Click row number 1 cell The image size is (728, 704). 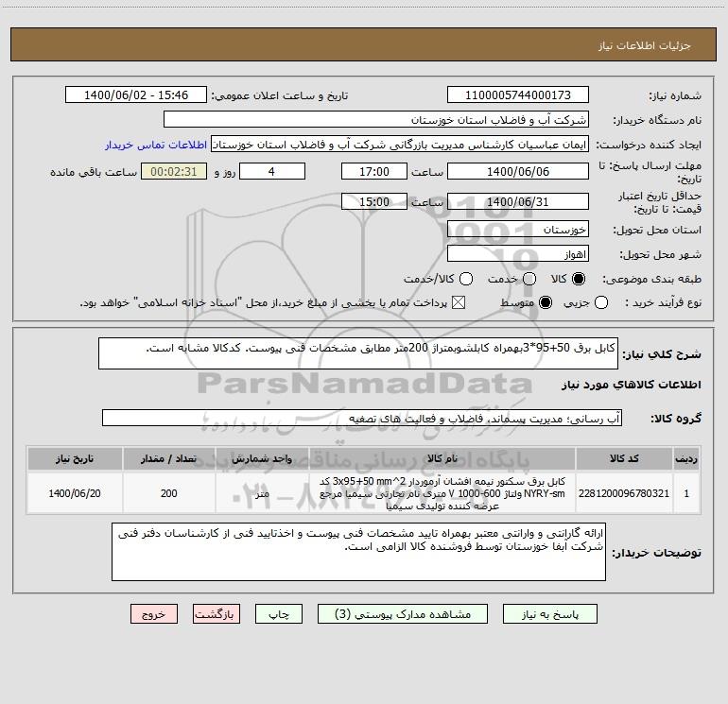[x=686, y=493]
